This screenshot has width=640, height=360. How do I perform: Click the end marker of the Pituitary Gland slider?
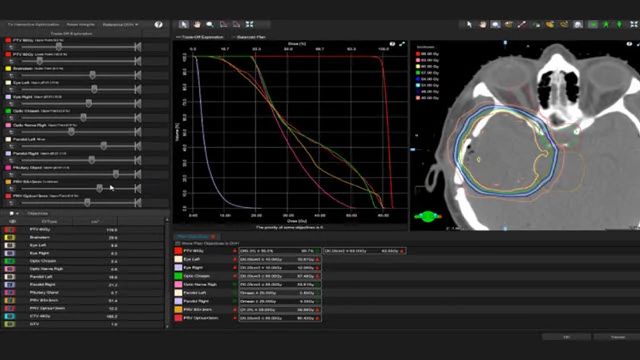click(138, 175)
